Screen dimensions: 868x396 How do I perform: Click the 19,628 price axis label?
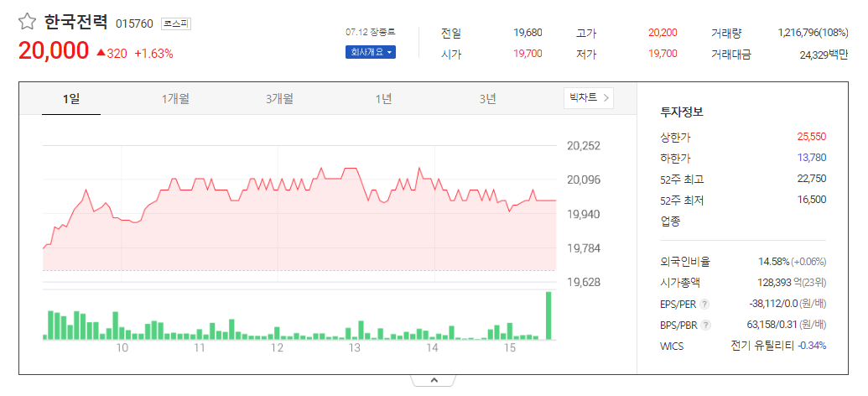(585, 283)
